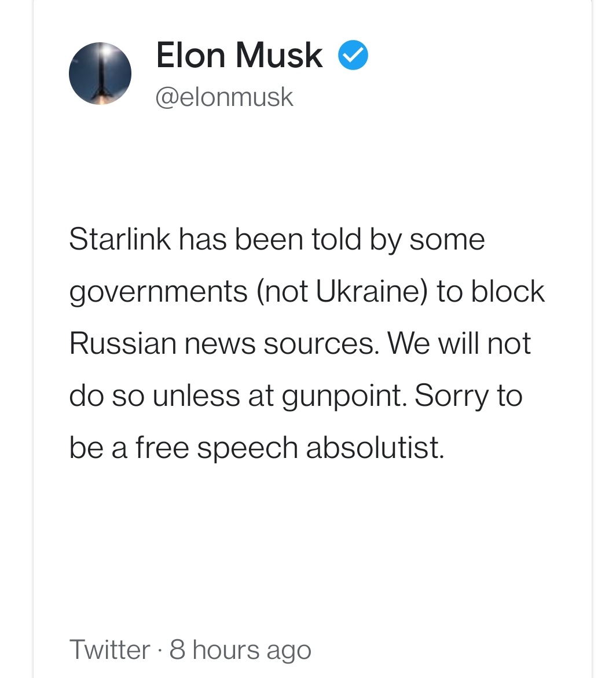This screenshot has height=678, width=616.
Task: Click the word "block" in the tweet
Action: (x=508, y=291)
